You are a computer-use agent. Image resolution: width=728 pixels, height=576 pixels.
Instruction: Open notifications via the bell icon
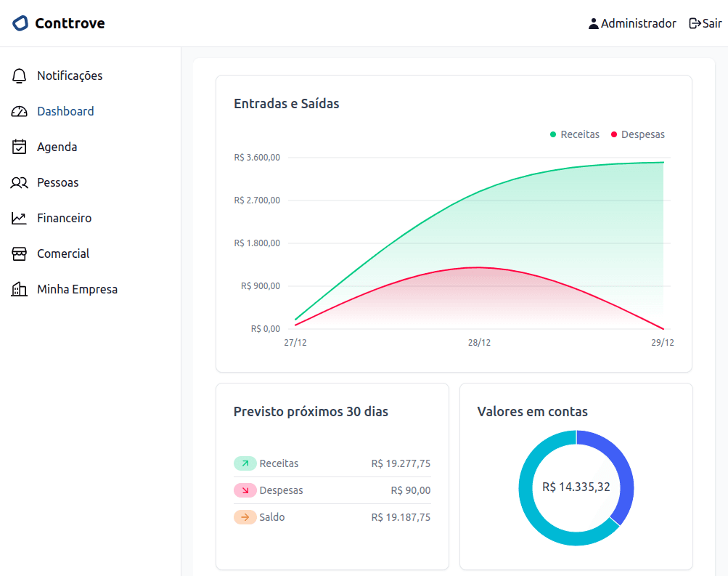20,76
